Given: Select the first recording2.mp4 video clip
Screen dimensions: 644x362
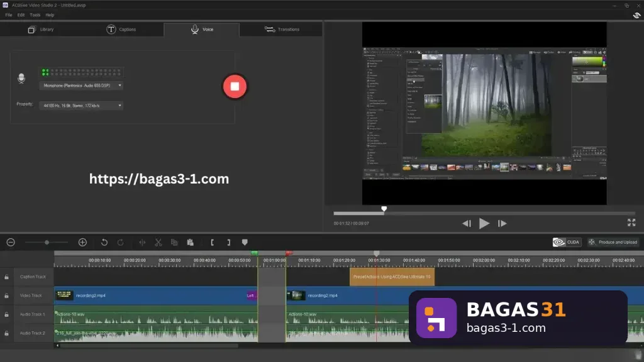Looking at the screenshot, I should 156,295.
